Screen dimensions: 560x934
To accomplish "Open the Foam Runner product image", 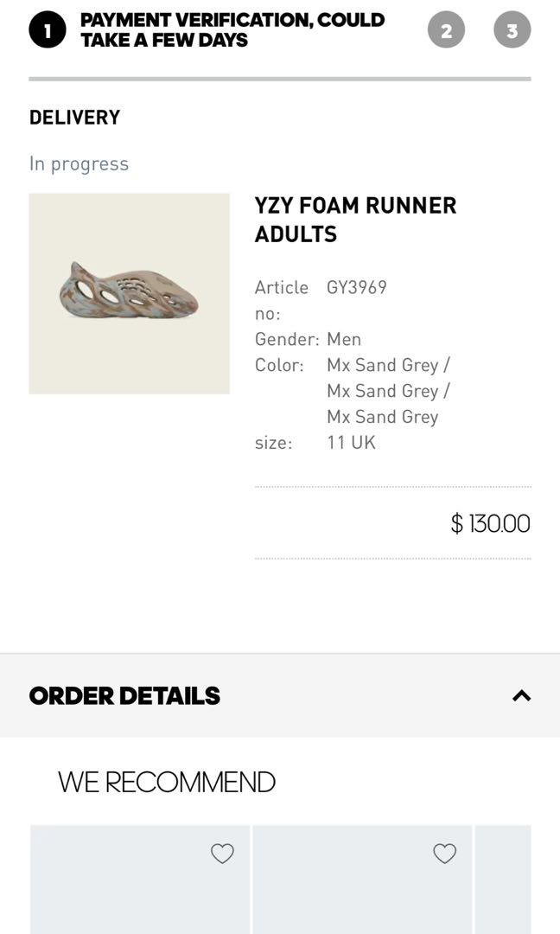I will coord(129,293).
